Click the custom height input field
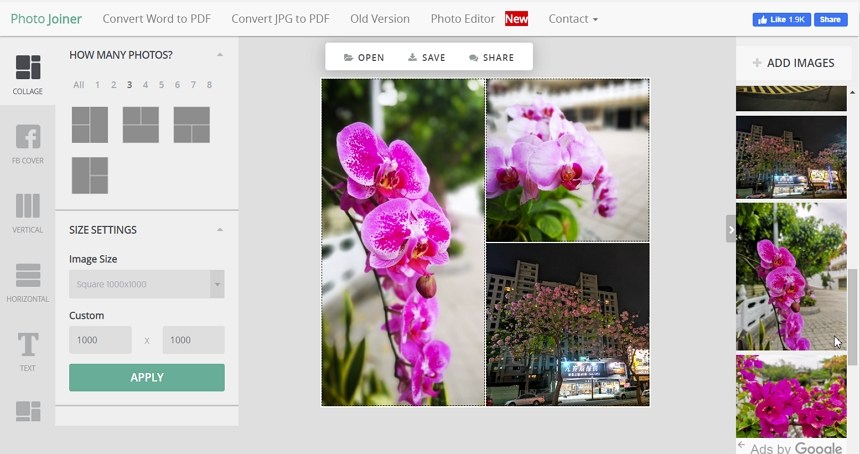Viewport: 860px width, 454px height. pos(194,340)
